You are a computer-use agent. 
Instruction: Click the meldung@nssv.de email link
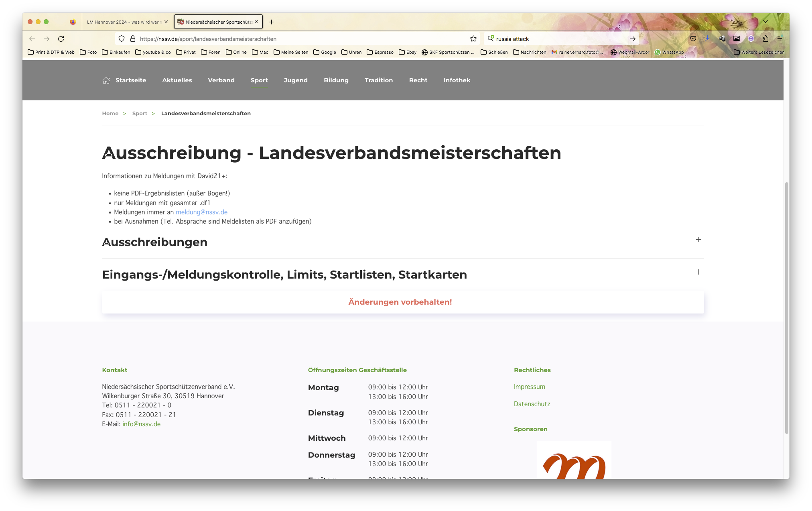(201, 212)
